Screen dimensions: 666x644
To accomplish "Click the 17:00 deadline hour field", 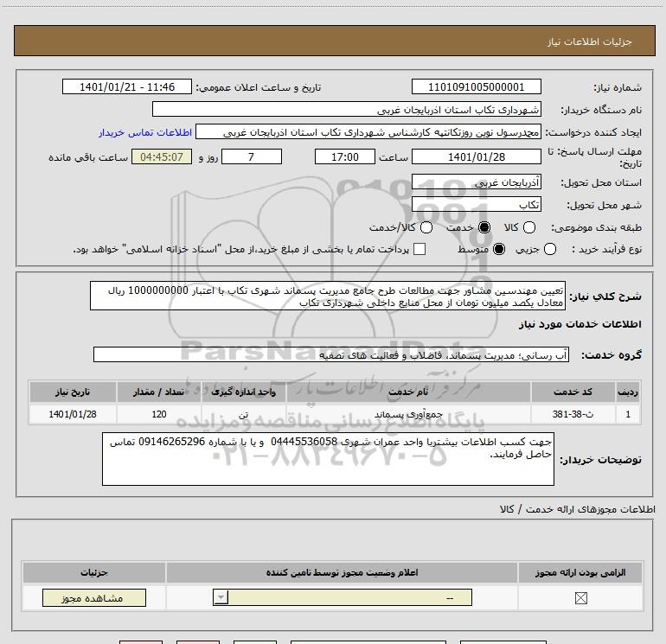I will (x=345, y=156).
